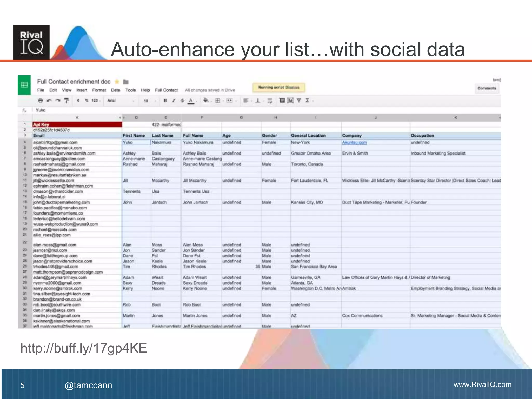Open the Arial font family dropdown
The image size is (532, 399).
pos(121,101)
